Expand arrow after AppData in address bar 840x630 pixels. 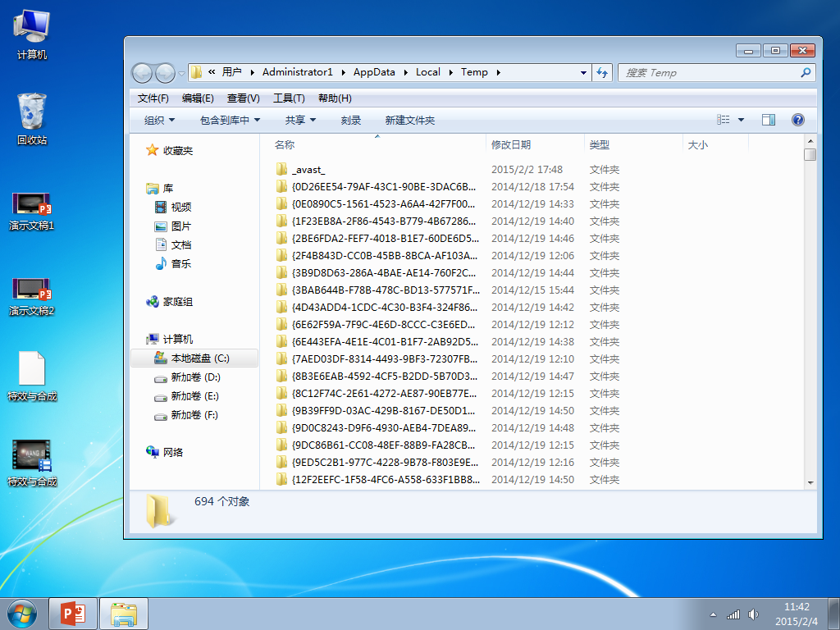point(405,72)
